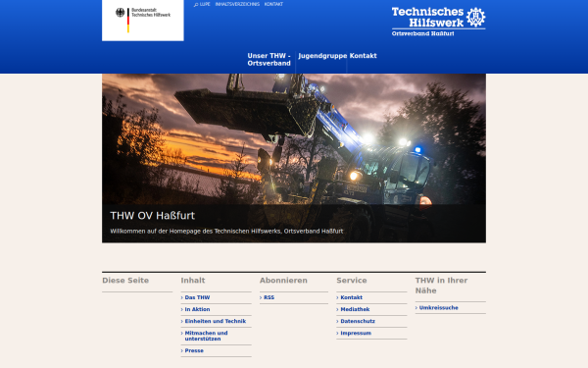Screen dimensions: 588x368
Task: Open Mitmachen und unterstützen link
Action: (x=206, y=336)
